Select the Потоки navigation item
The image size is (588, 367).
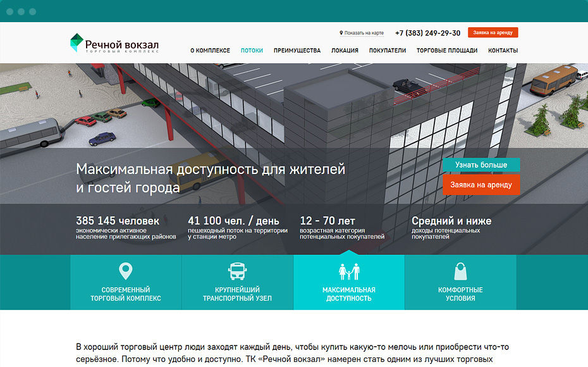tap(252, 51)
